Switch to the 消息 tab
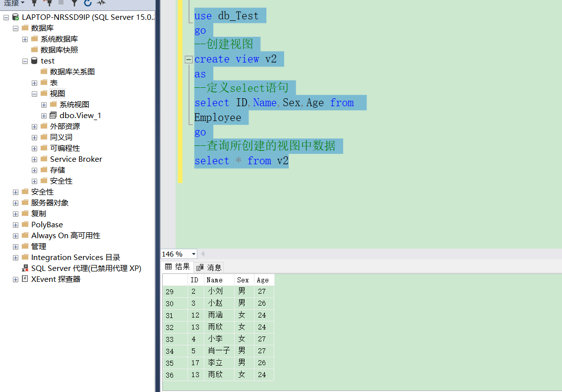This screenshot has width=562, height=392. [x=209, y=267]
